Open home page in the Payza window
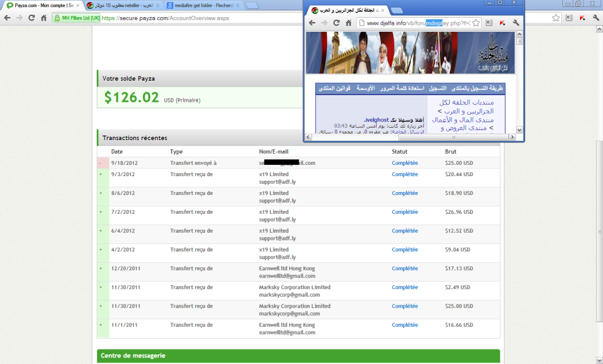This screenshot has width=603, height=364. (44, 18)
